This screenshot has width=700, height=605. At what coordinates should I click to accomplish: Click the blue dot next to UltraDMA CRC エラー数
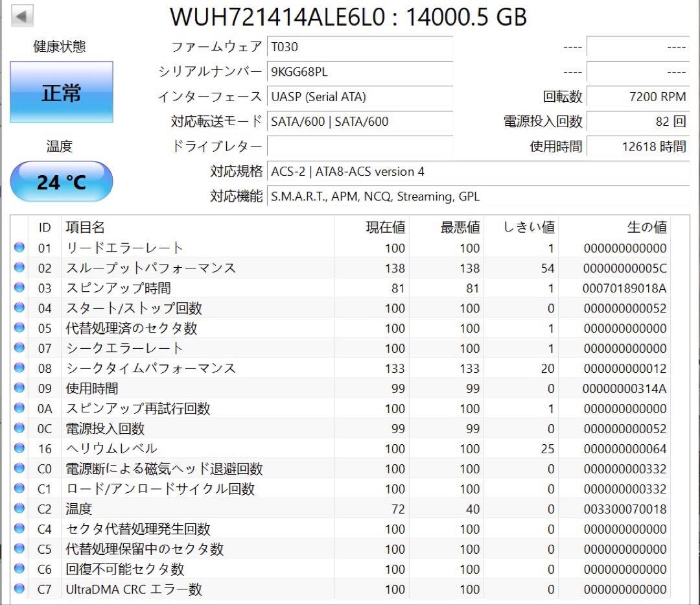[19, 589]
